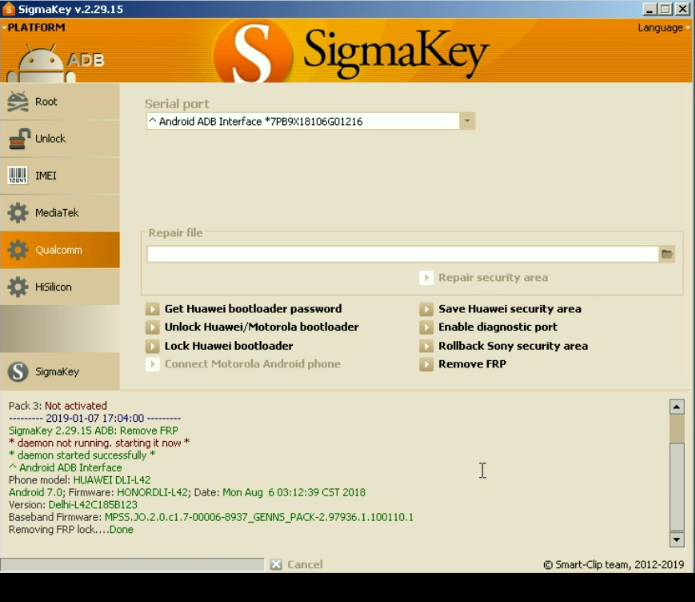Click the '^ Android ADB Interface' log line
Image resolution: width=695 pixels, height=602 pixels.
point(65,468)
